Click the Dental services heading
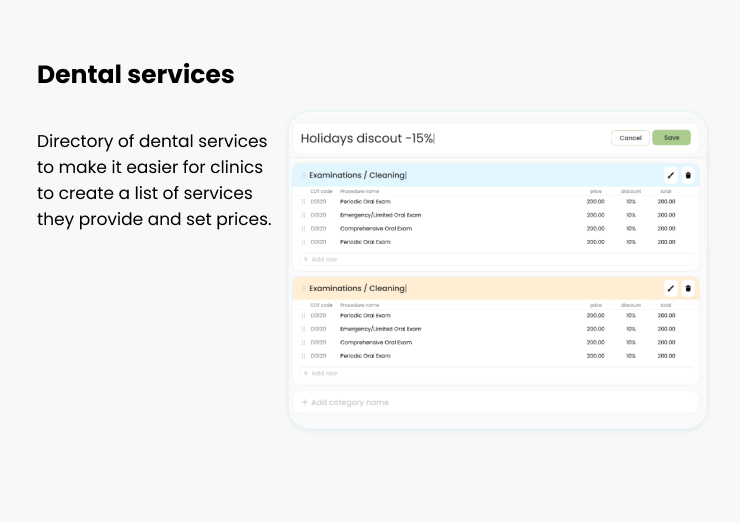The image size is (740, 522). [135, 75]
